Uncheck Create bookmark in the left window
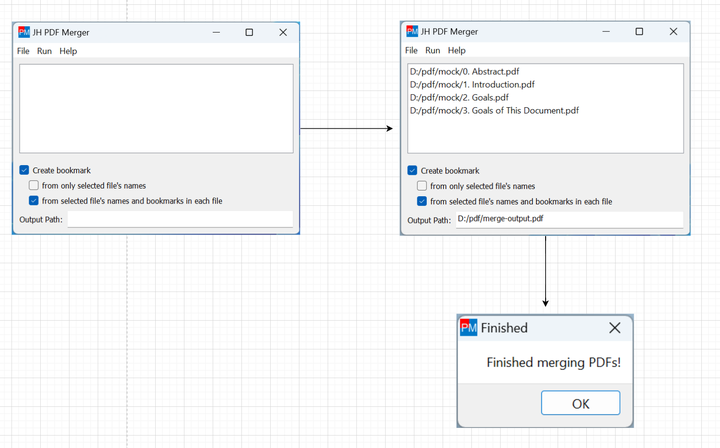The height and width of the screenshot is (448, 720). tap(24, 170)
